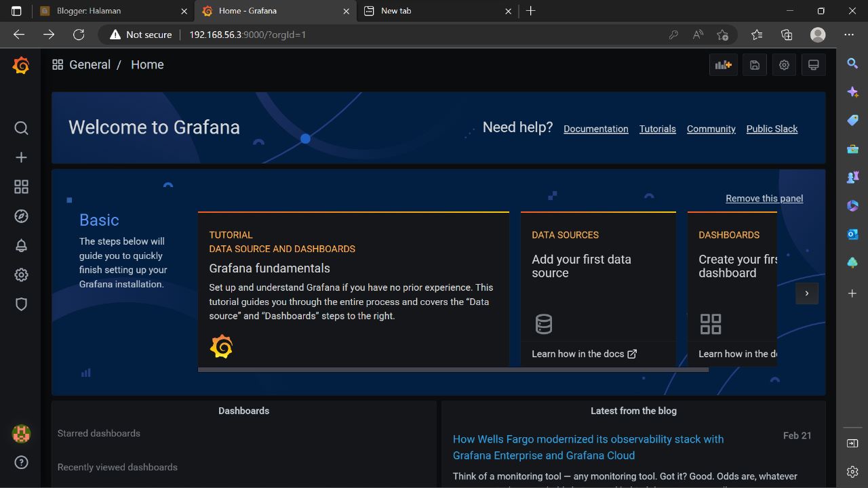Open the Server Admin shield icon

21,304
